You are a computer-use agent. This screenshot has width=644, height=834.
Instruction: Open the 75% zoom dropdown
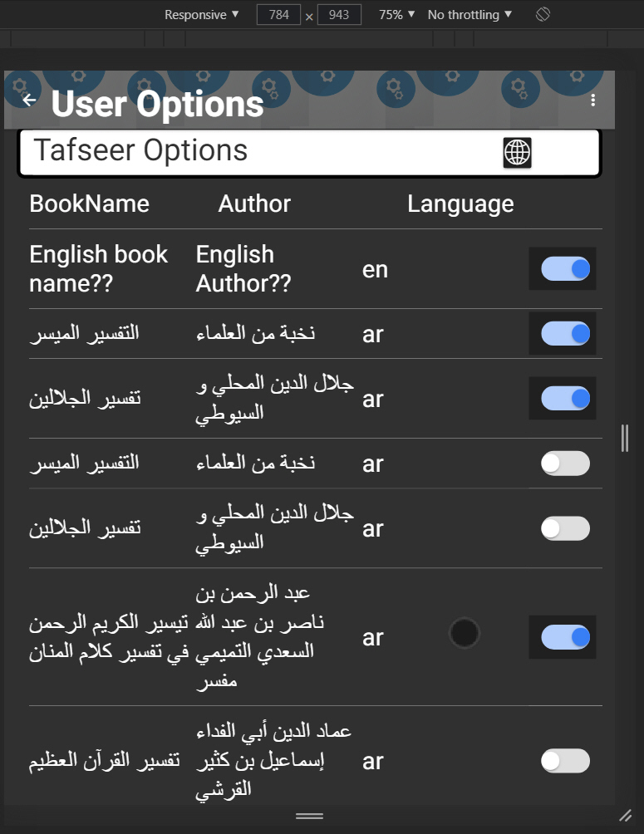(396, 15)
